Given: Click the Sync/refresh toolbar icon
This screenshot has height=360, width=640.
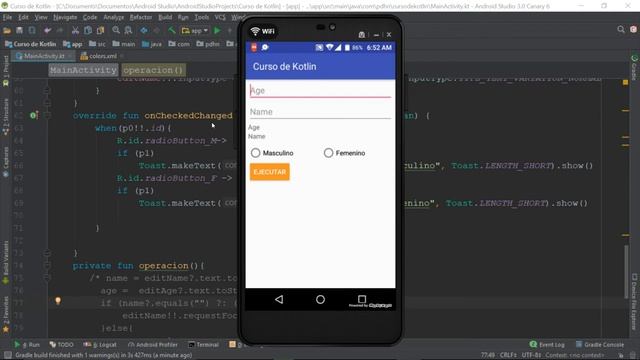Looking at the screenshot, I should click(x=32, y=31).
